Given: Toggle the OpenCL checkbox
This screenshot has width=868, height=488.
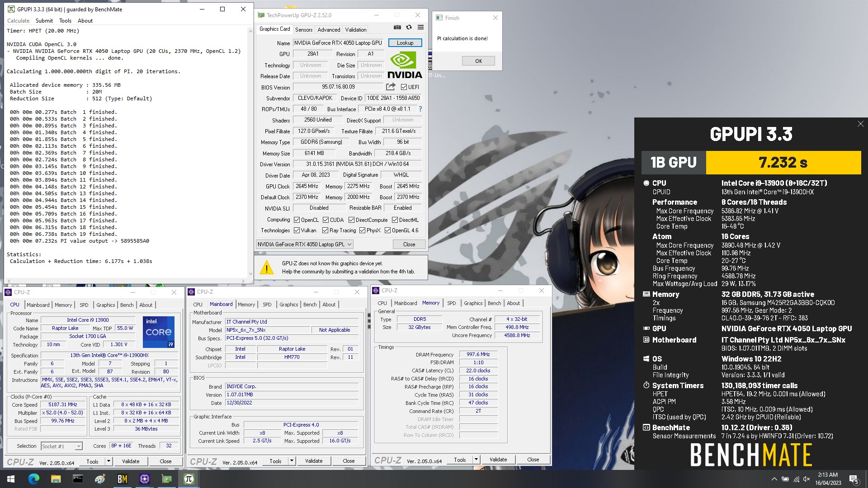Looking at the screenshot, I should pos(297,220).
